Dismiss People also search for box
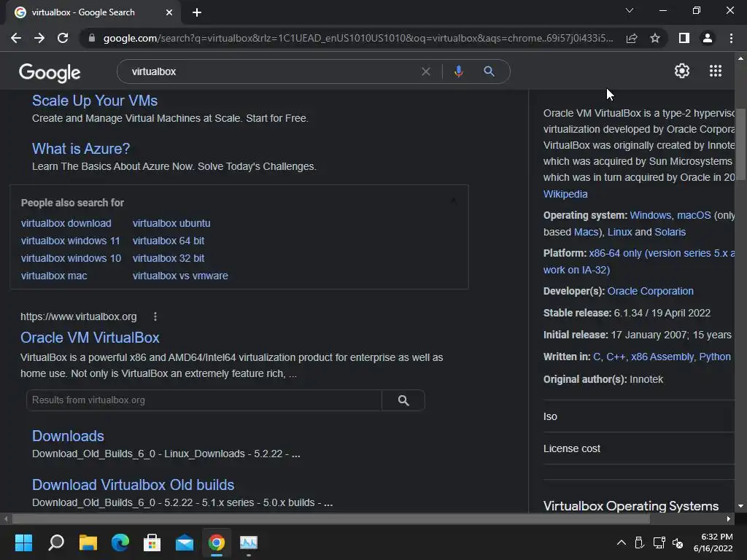 tap(453, 201)
